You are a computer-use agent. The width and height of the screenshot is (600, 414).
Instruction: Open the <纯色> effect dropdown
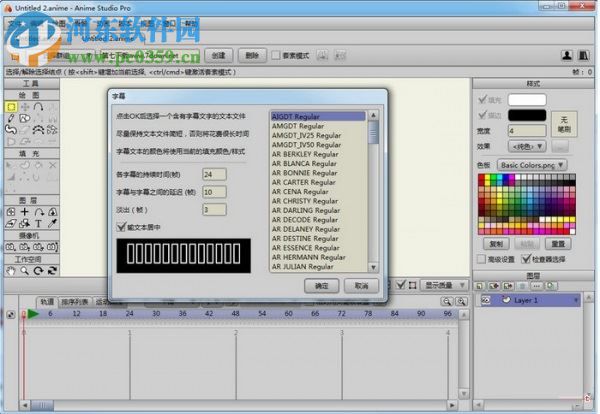527,146
